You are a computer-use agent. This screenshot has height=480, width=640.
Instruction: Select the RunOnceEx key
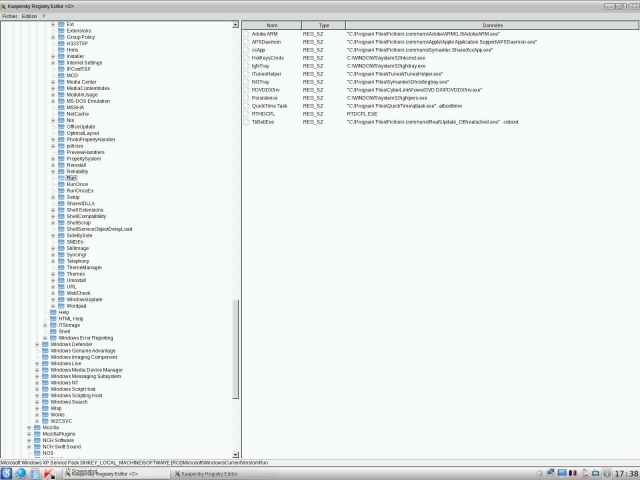80,191
